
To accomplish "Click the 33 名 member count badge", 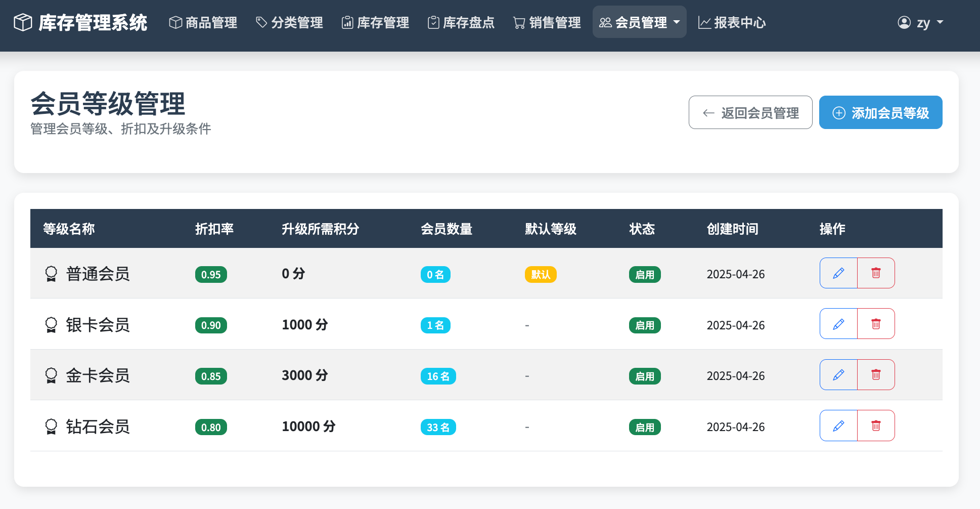I will coord(438,428).
